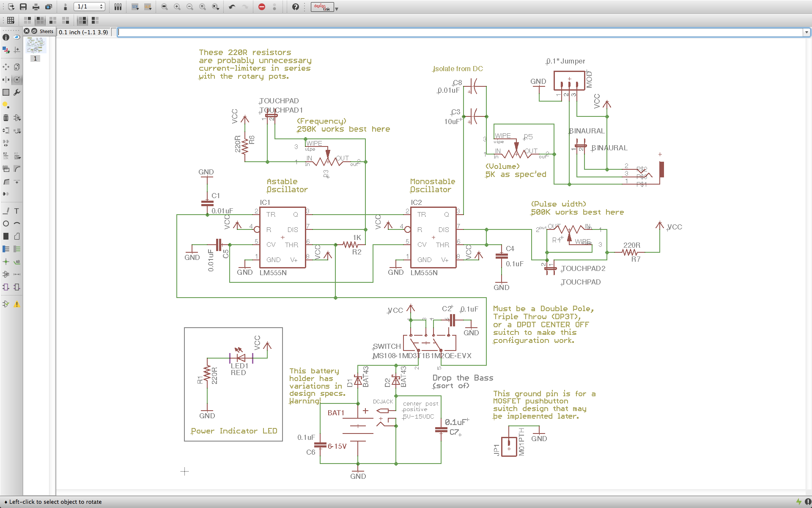Open the Display layers tool
Image resolution: width=812 pixels, height=508 pixels.
(x=6, y=50)
